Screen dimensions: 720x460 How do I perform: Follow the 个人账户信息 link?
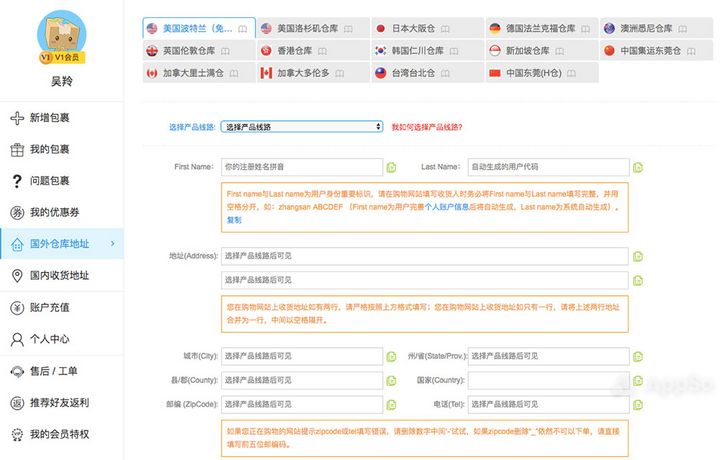click(447, 207)
